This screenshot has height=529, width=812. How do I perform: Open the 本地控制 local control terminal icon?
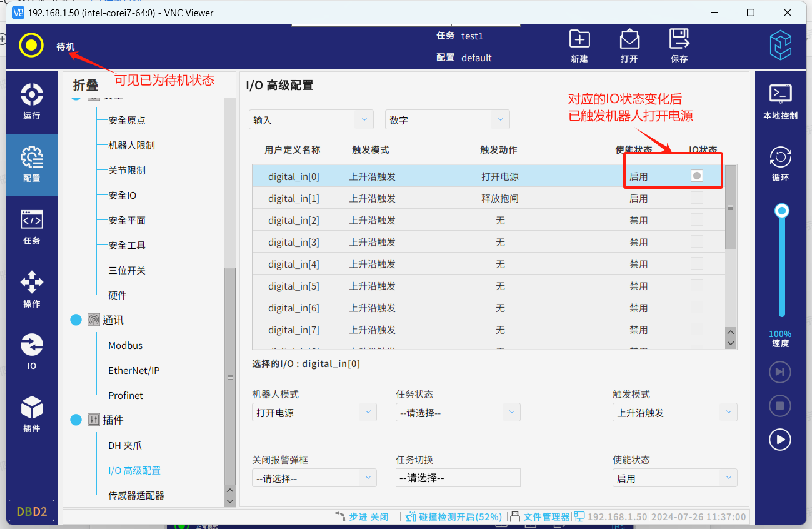[x=780, y=101]
